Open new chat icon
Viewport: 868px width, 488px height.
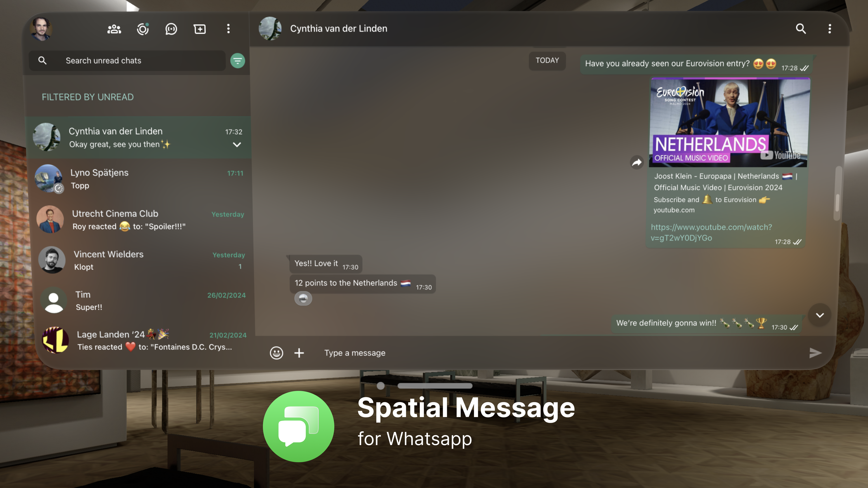[200, 29]
